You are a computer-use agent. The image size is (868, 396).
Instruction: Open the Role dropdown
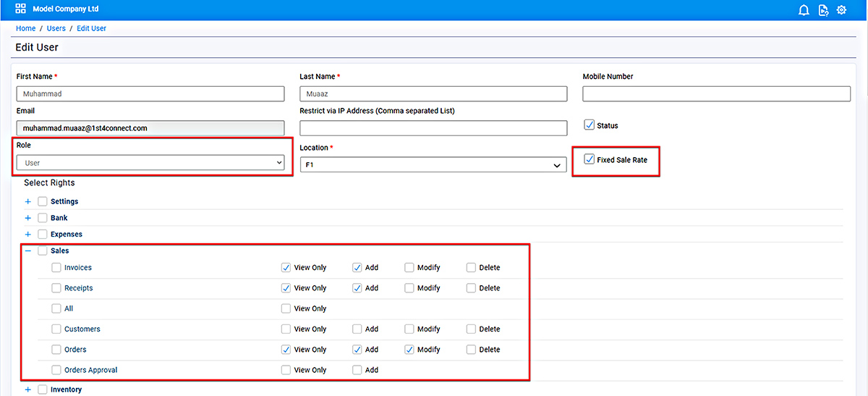[150, 164]
